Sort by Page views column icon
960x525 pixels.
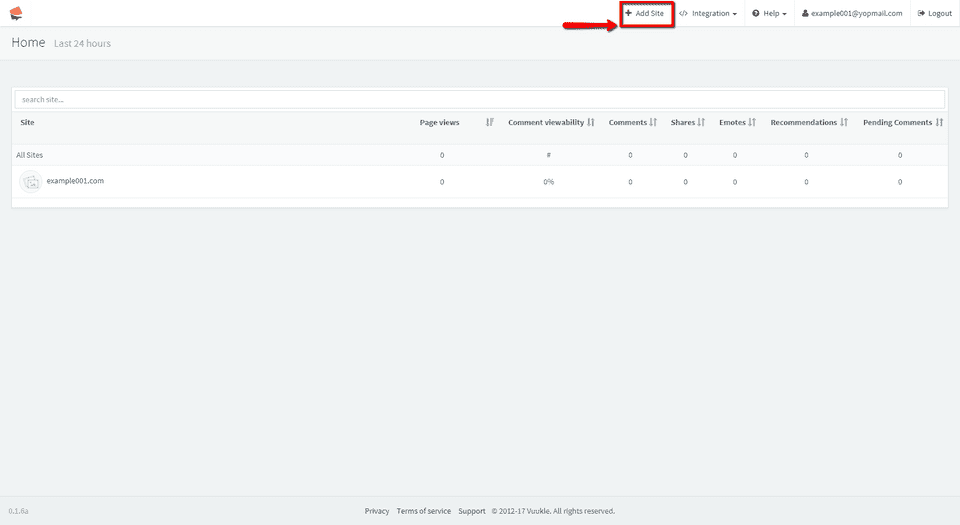click(490, 122)
